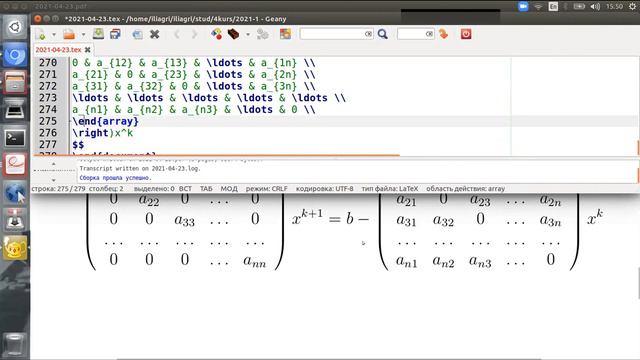The image size is (640, 360).
Task: Jump to the entered line number
Action: (x=443, y=34)
